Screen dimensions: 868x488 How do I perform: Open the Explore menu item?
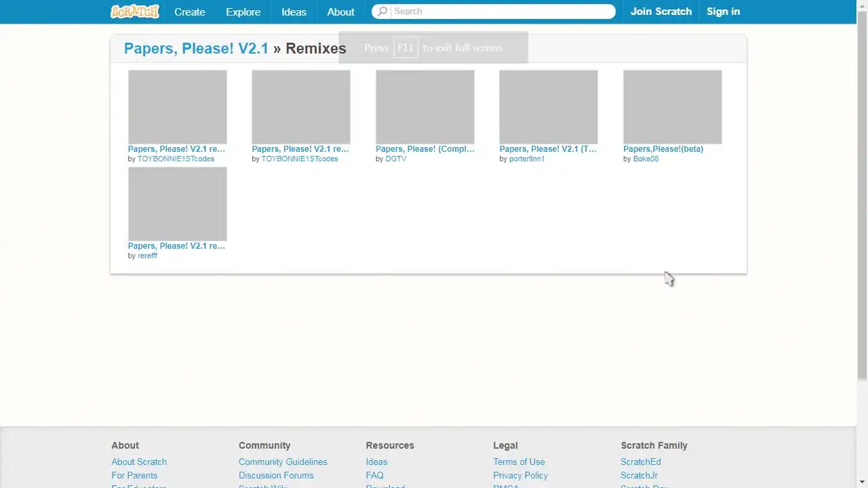(243, 12)
